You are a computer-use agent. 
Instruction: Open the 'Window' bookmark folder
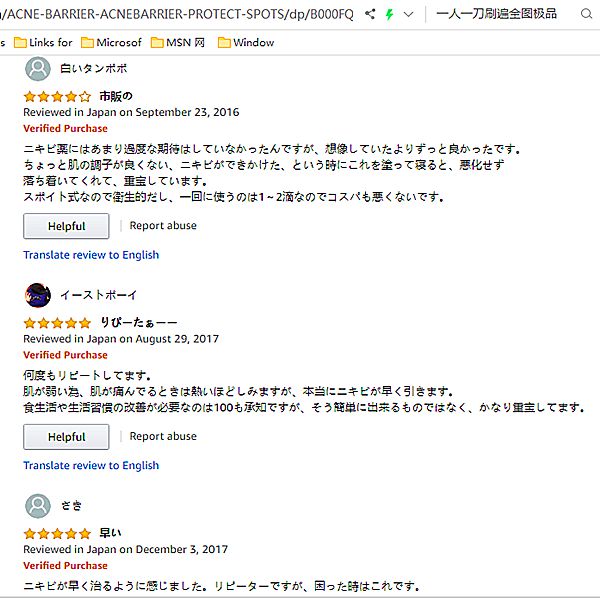245,43
